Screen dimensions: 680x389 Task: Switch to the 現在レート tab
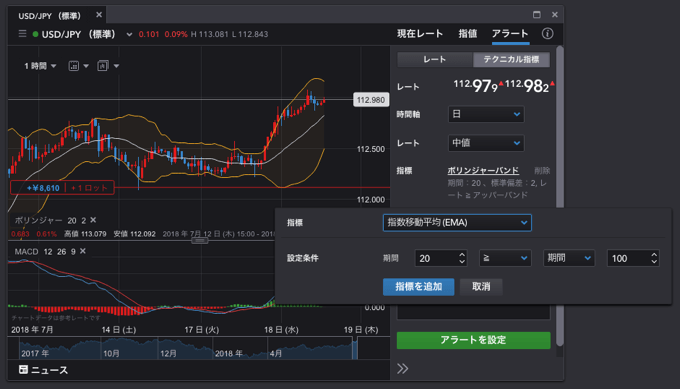pos(420,33)
